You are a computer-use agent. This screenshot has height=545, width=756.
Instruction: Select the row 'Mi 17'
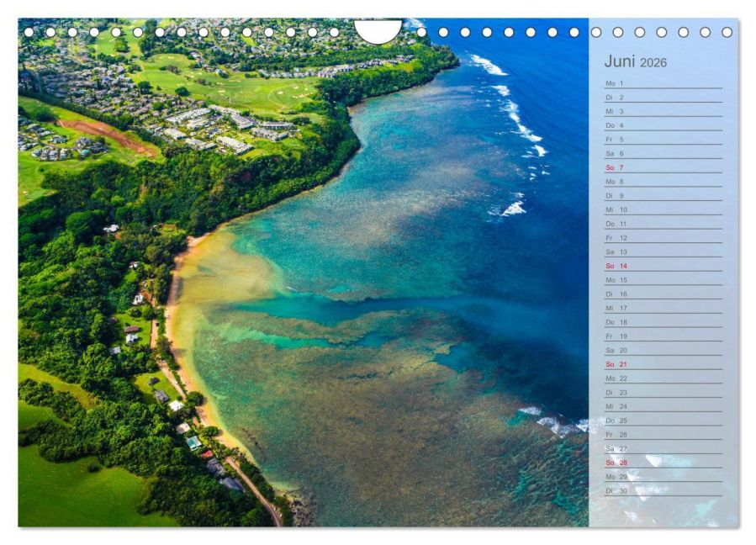[x=663, y=308]
